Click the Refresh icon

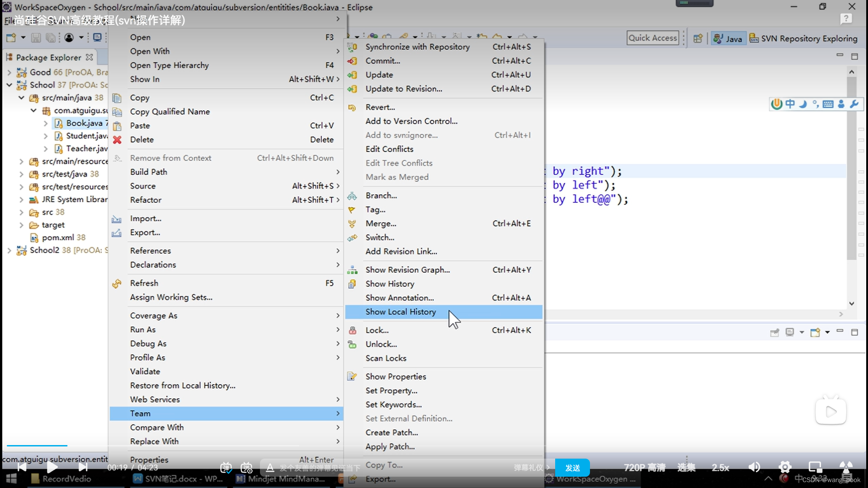(117, 283)
